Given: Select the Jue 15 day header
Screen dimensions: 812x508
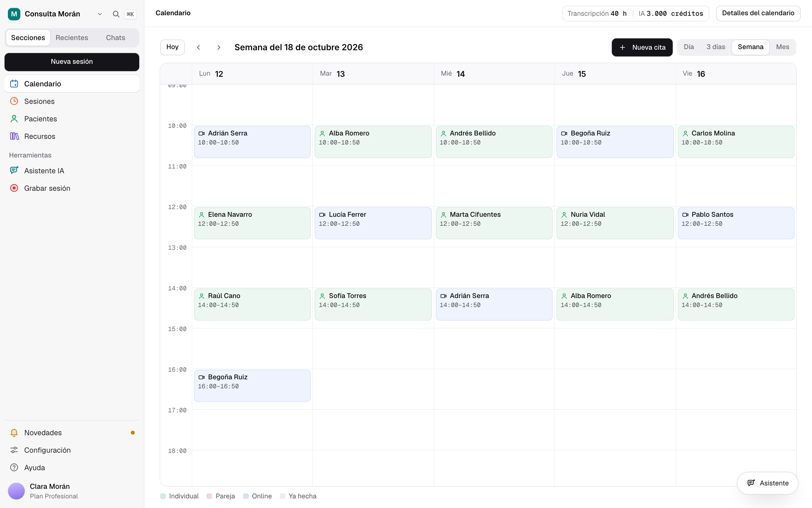Looking at the screenshot, I should pyautogui.click(x=615, y=74).
